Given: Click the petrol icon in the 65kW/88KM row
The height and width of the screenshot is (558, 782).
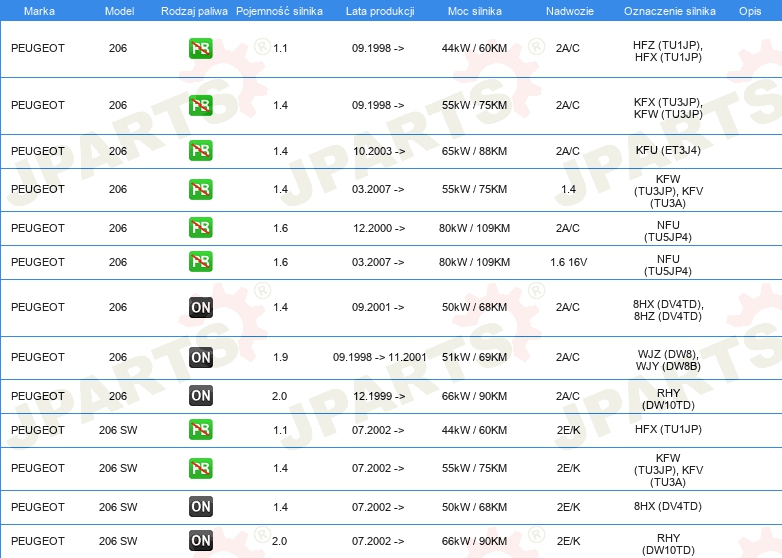Looking at the screenshot, I should click(x=200, y=151).
